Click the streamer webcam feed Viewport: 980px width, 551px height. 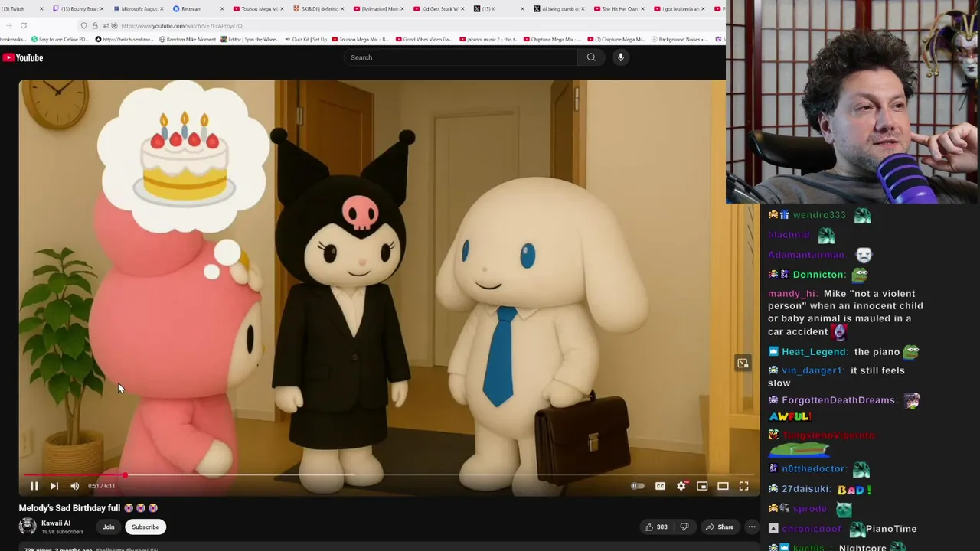pos(853,102)
